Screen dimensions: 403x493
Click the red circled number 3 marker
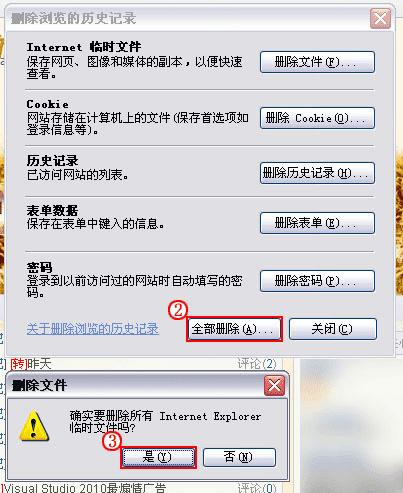(112, 441)
